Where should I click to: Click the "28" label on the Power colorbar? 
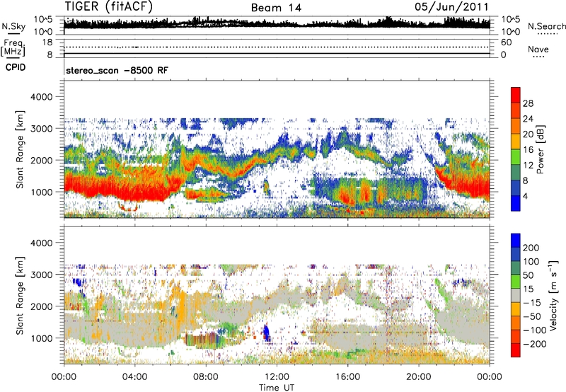[528, 103]
